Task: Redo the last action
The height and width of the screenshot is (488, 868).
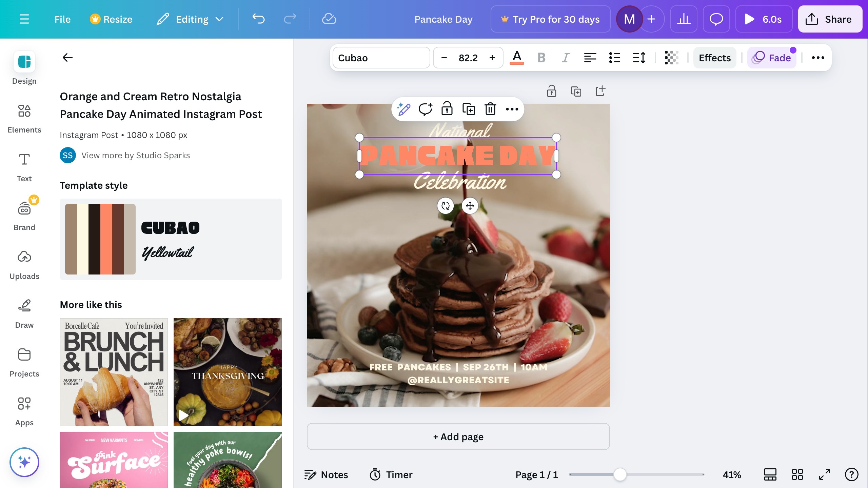Action: click(290, 19)
